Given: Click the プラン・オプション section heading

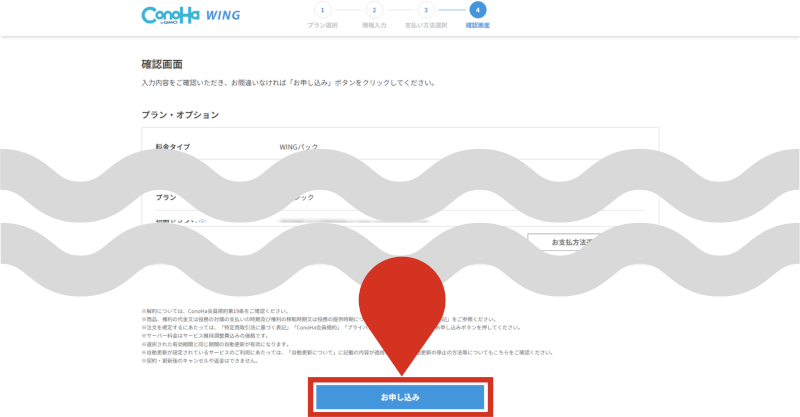Looking at the screenshot, I should [180, 115].
